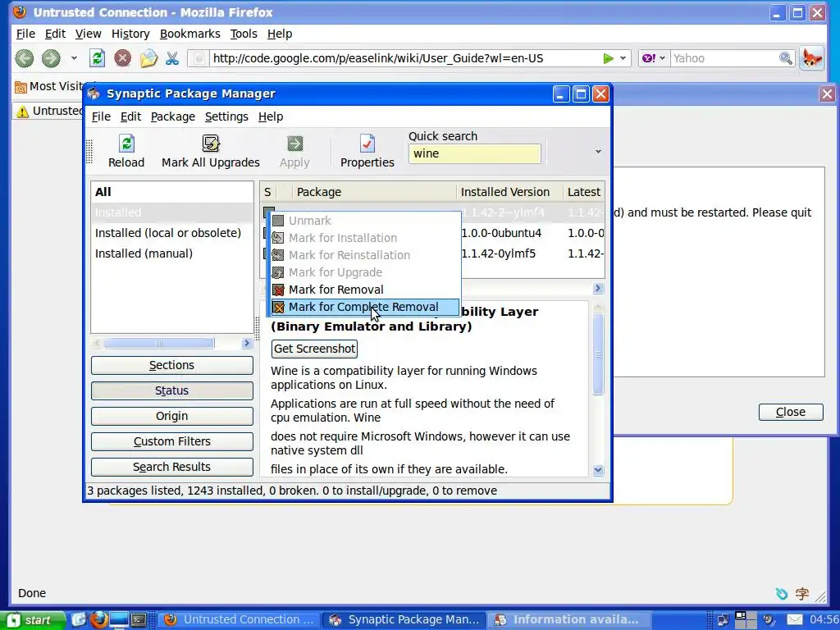Click the Origin filter button
The height and width of the screenshot is (630, 840).
click(x=172, y=416)
